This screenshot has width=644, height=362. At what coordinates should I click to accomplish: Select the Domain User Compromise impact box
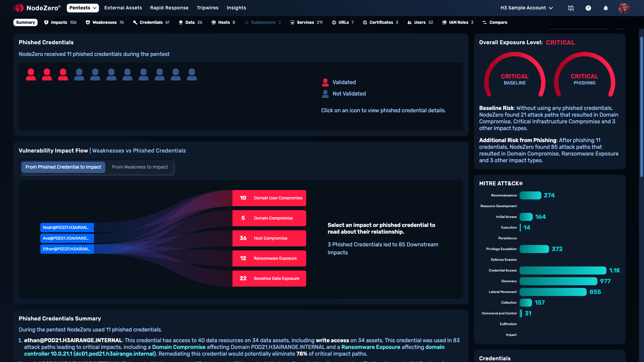tap(269, 198)
